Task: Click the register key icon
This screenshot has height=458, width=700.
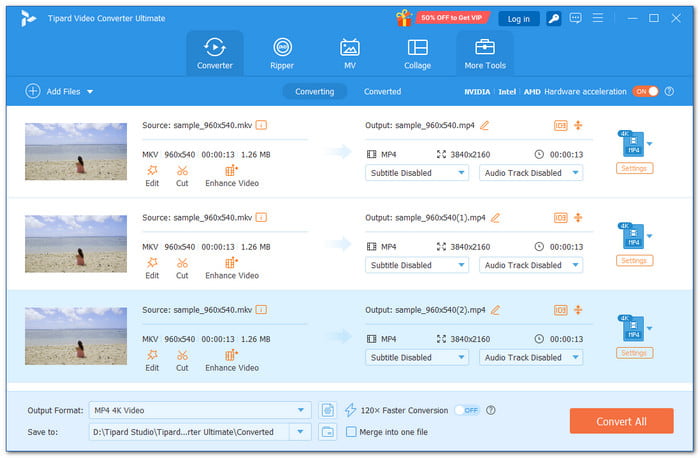Action: [554, 19]
